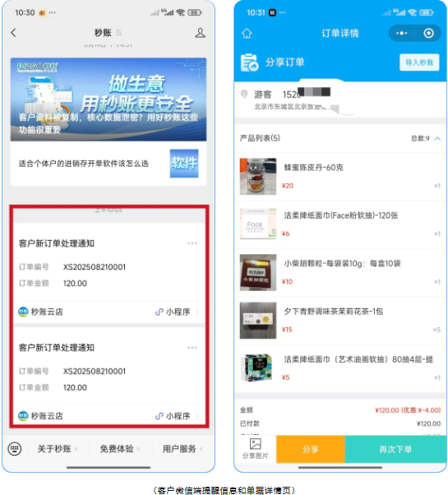448x495 pixels.
Task: Tap the orange 分享 button
Action: coord(311,449)
